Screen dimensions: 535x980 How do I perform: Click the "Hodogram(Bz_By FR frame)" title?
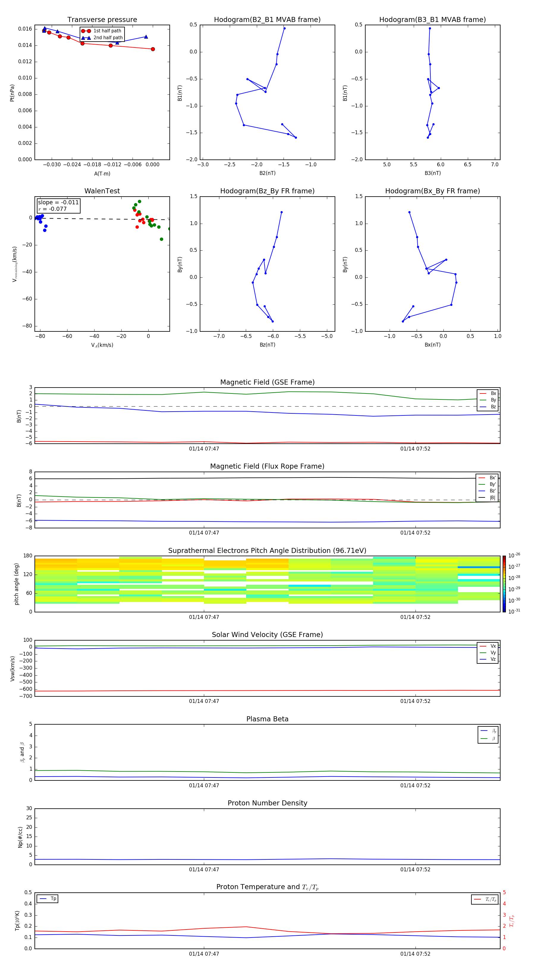(x=267, y=191)
